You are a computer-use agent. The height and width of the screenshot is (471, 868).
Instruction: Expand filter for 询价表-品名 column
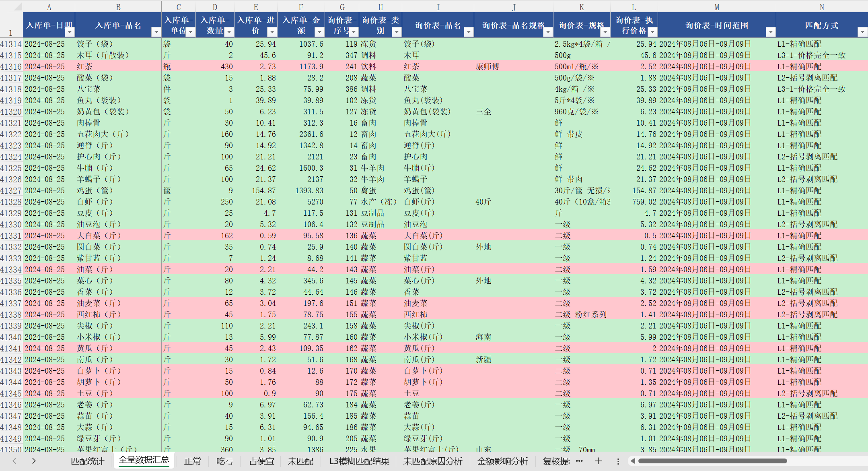pyautogui.click(x=468, y=32)
